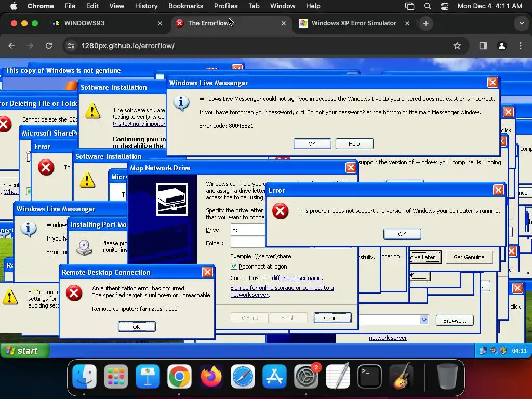Toggle Reconnect at logon checkbox
The width and height of the screenshot is (532, 399).
[234, 267]
